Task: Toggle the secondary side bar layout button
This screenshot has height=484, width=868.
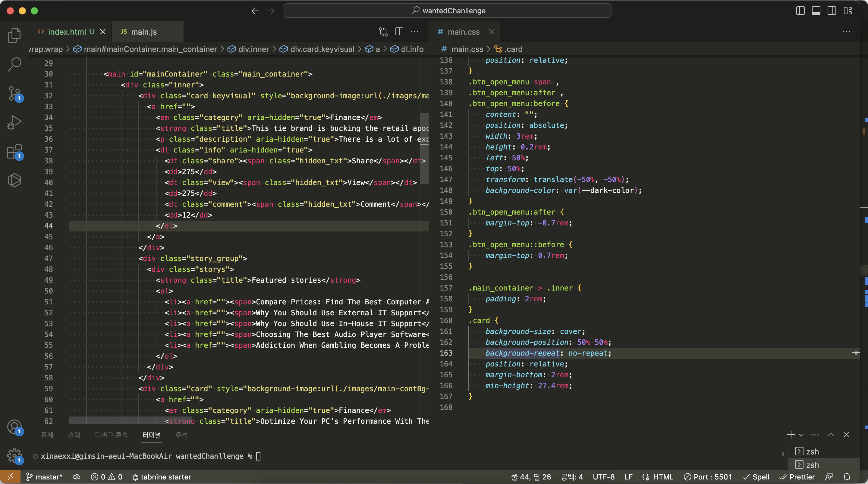Action: click(832, 11)
